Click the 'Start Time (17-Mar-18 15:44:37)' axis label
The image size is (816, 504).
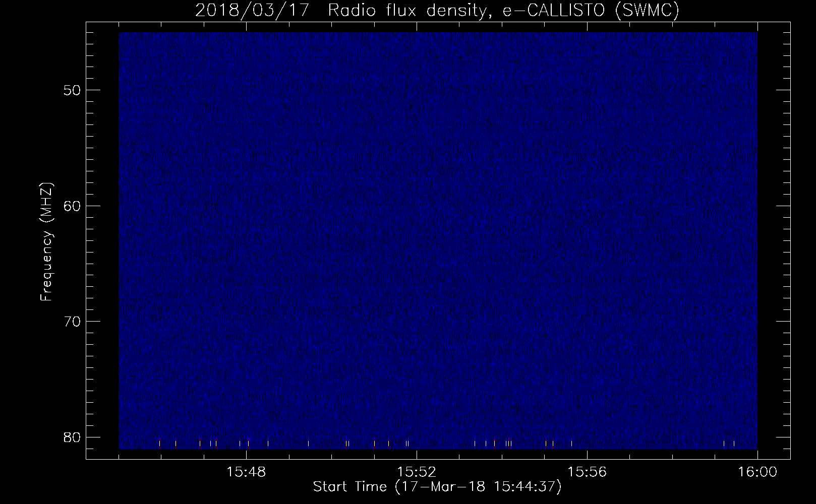(x=437, y=487)
